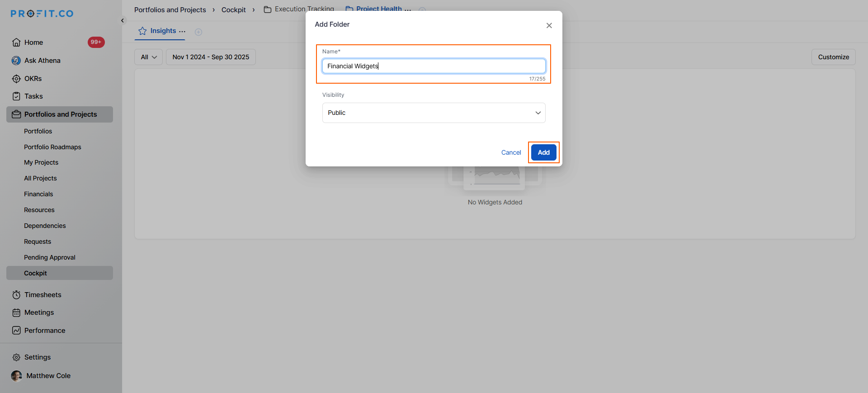Click the Insights star icon

[x=142, y=31]
